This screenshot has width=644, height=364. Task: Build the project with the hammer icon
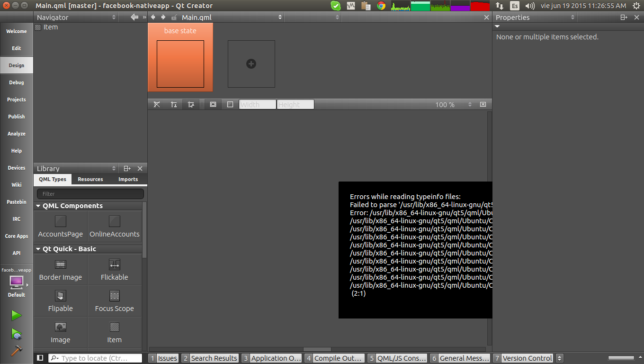16,351
